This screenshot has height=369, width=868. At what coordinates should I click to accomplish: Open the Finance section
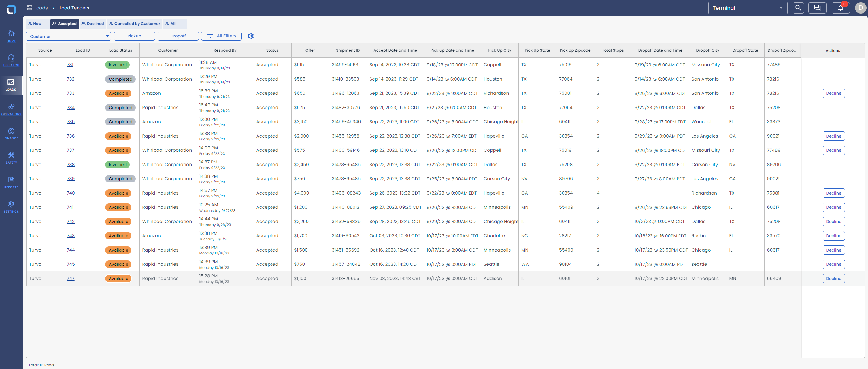11,134
